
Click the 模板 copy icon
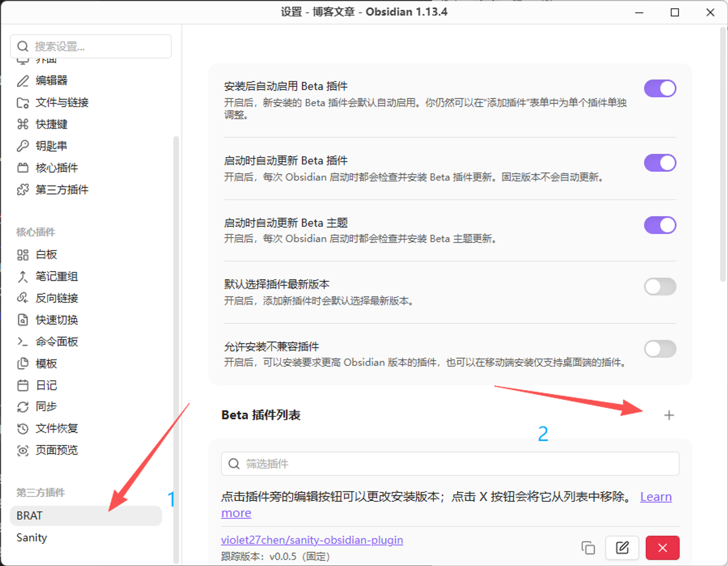(x=23, y=364)
